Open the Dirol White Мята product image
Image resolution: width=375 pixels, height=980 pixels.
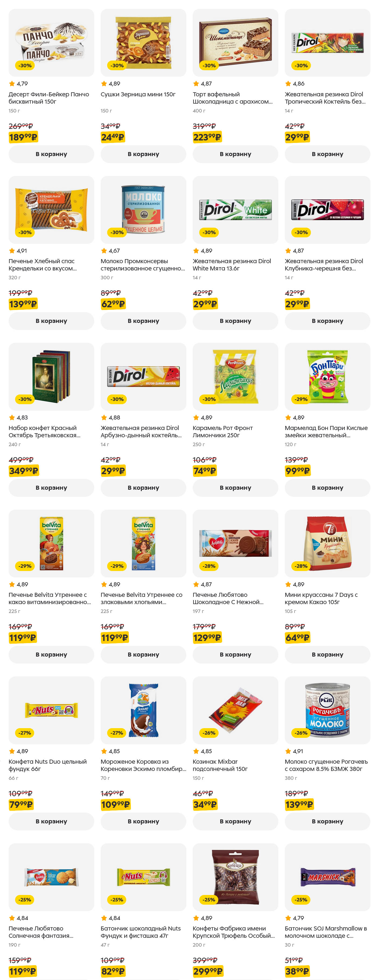[235, 209]
